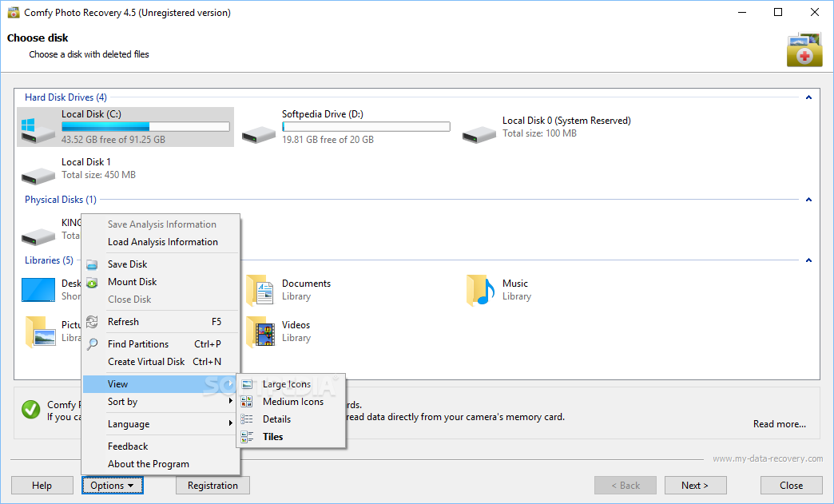This screenshot has width=834, height=504.
Task: Click the Help button
Action: pos(42,486)
